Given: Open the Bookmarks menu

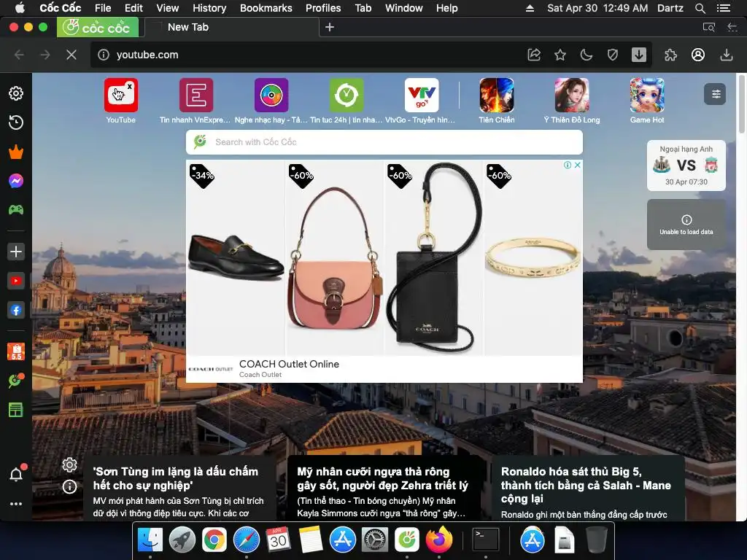Looking at the screenshot, I should [266, 8].
